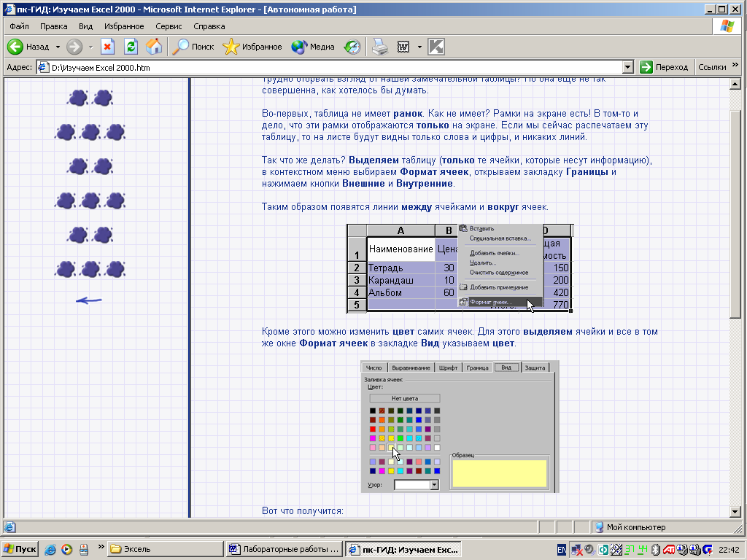
Task: Open the Back history dropdown arrow
Action: tap(58, 47)
